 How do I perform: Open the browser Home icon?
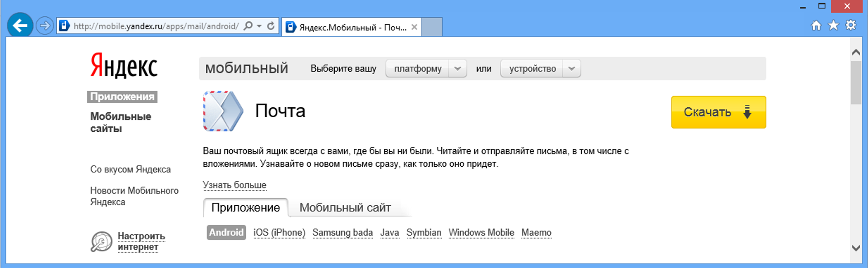pos(816,25)
